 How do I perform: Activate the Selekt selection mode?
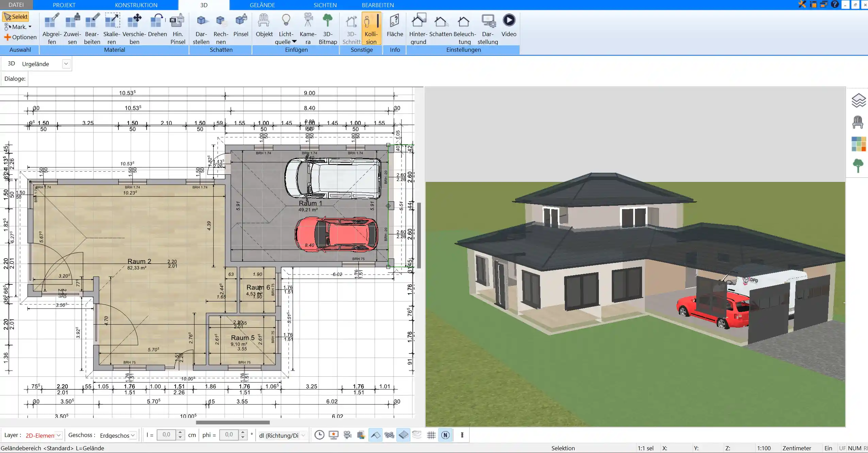[x=16, y=17]
